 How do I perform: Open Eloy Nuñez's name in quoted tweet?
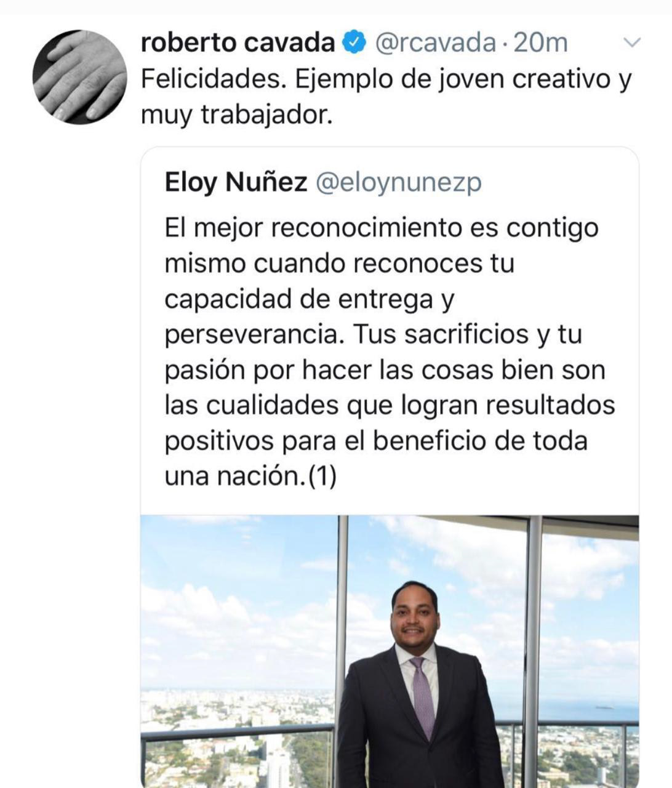tap(236, 182)
